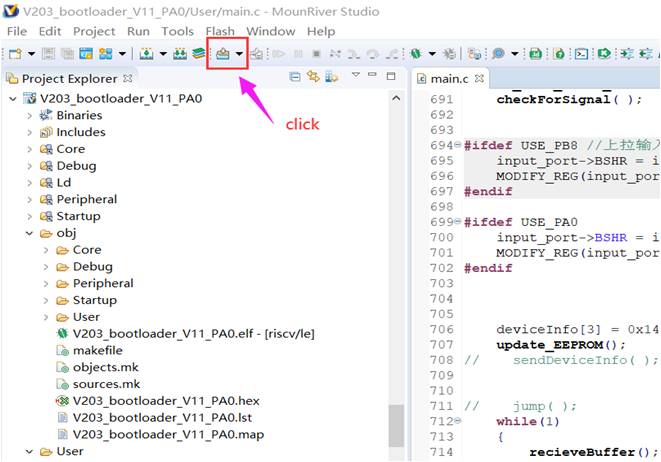Click the Resume debug icon

tap(278, 54)
